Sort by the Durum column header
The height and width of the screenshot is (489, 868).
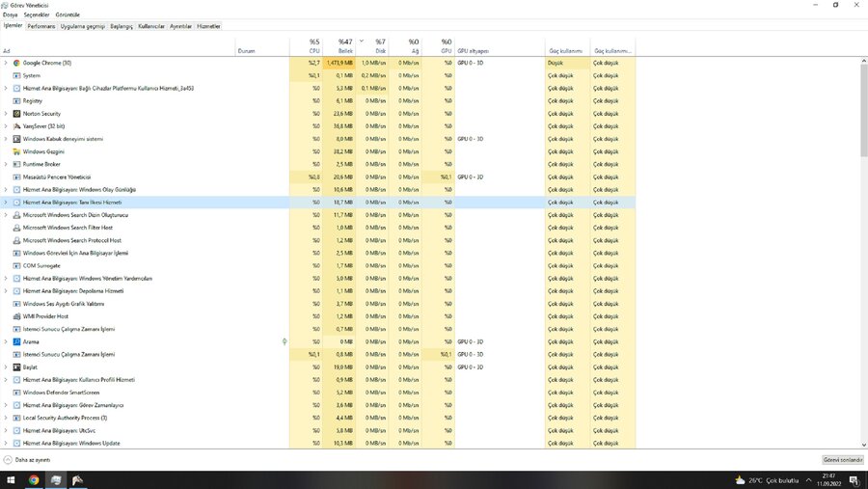pos(262,46)
